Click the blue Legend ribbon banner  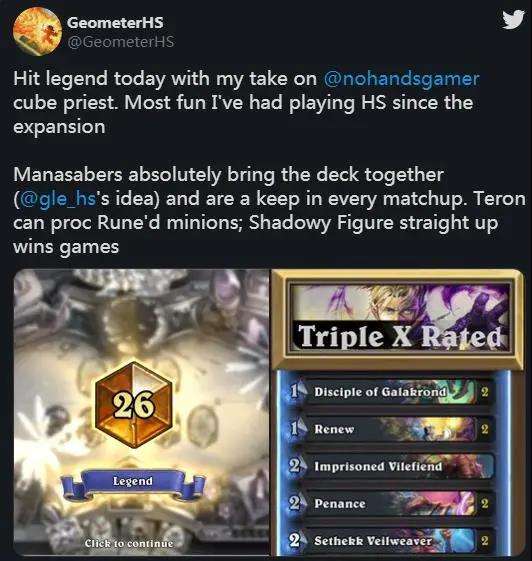133,484
